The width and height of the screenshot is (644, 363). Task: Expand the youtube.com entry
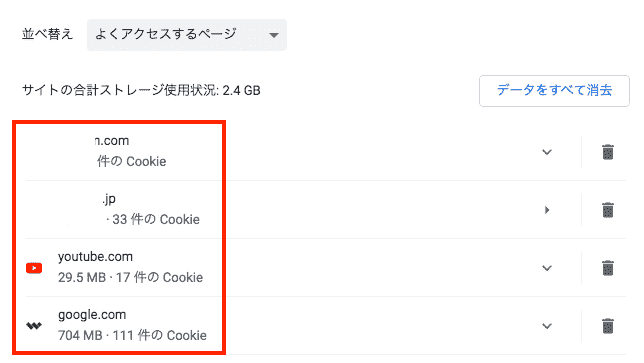(547, 268)
